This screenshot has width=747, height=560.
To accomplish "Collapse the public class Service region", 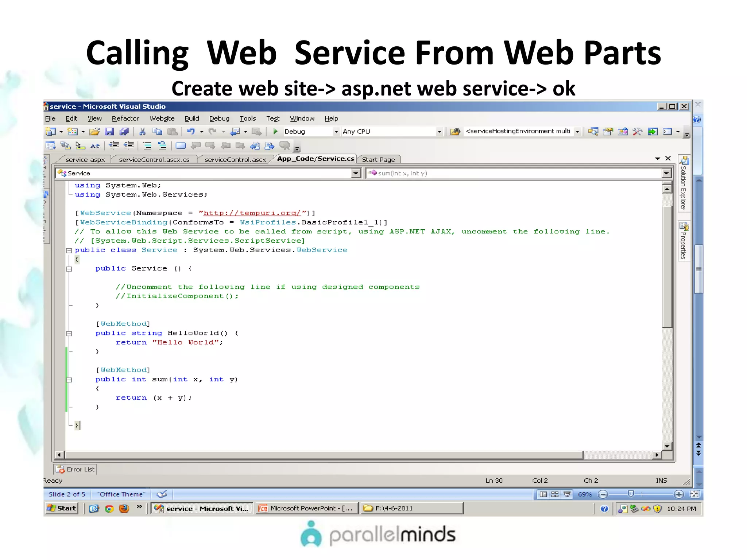I will [x=69, y=250].
